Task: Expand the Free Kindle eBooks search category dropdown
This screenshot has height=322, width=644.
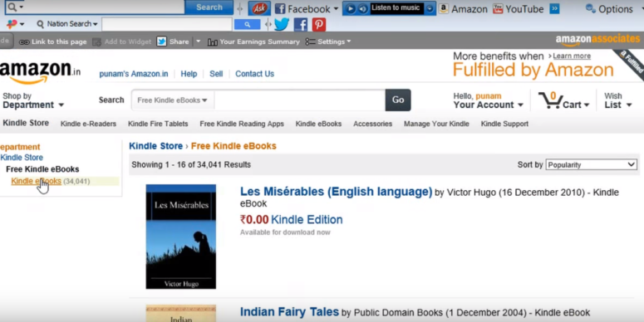Action: click(172, 100)
